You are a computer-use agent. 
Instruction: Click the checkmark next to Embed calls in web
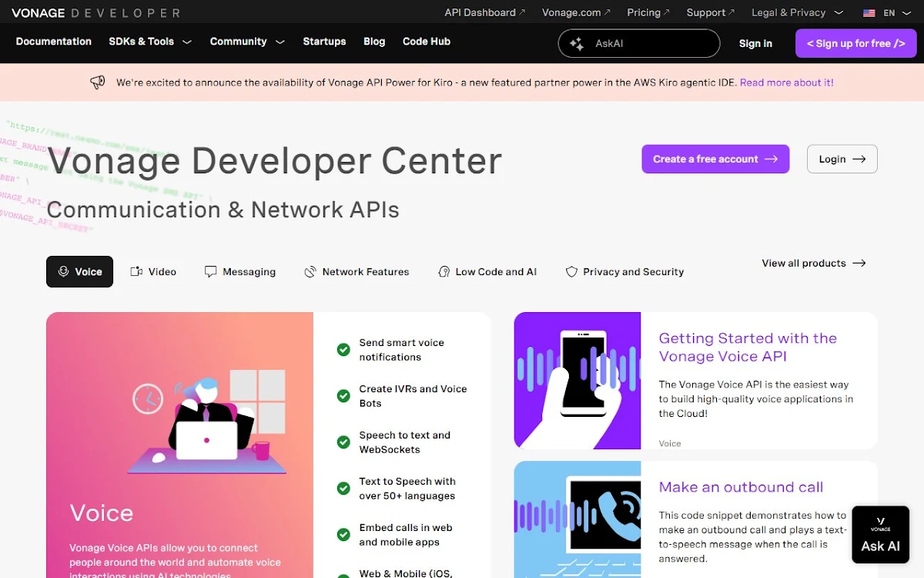343,535
